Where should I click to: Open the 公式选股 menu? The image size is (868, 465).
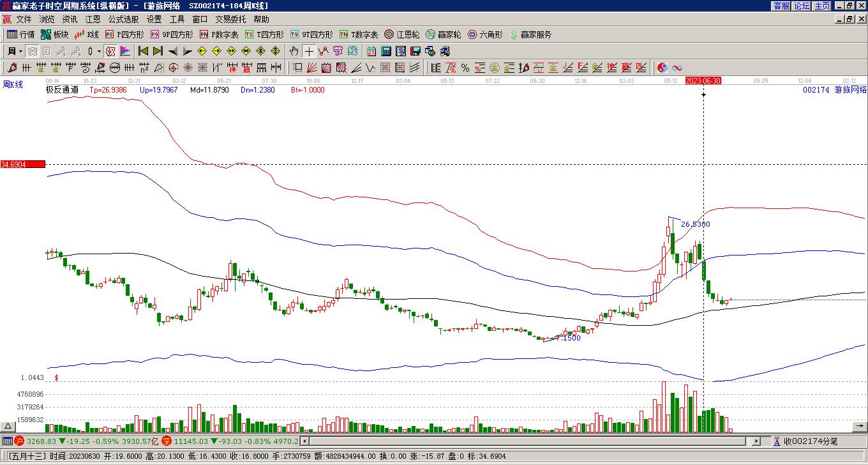tap(123, 20)
